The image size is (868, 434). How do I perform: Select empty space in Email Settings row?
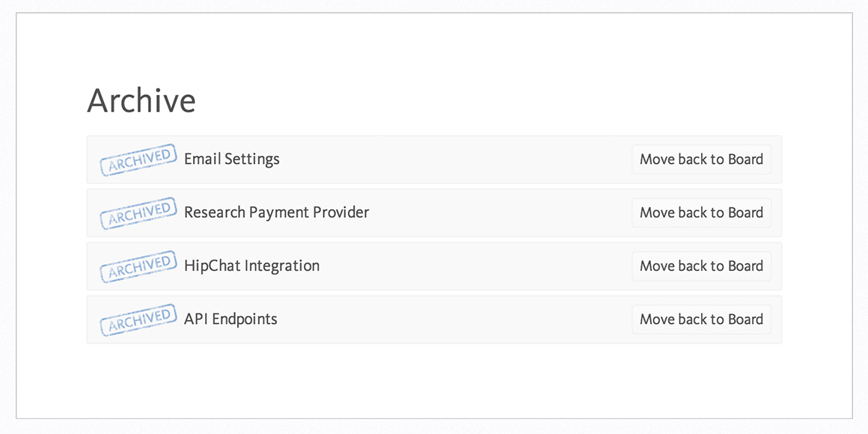click(x=454, y=159)
